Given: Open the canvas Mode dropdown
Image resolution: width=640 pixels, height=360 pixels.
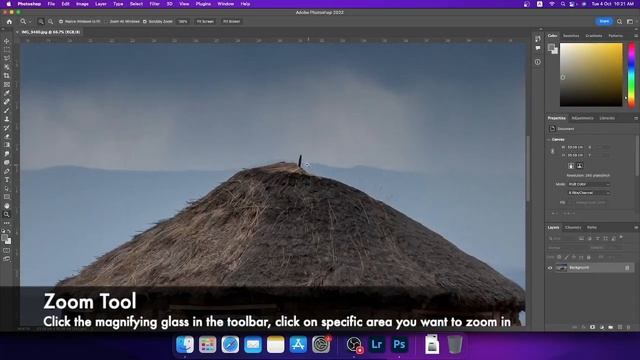Looking at the screenshot, I should click(x=589, y=184).
